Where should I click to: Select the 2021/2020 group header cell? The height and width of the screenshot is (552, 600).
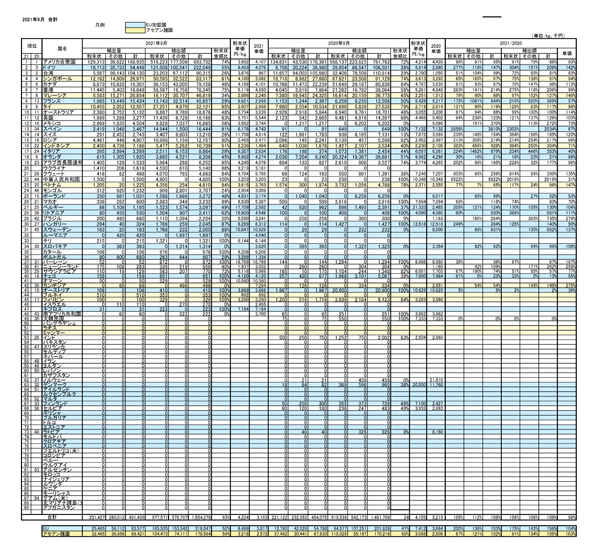511,43
